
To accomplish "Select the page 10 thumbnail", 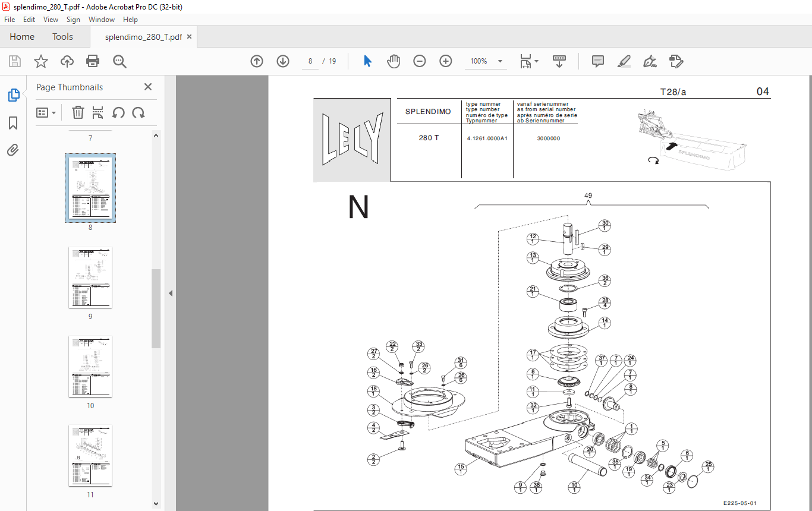I will (90, 367).
